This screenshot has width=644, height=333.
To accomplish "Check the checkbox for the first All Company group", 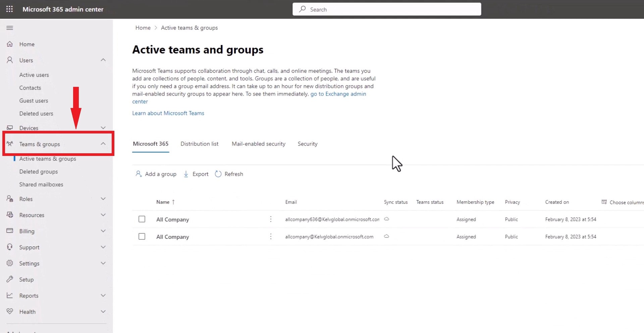I will coord(142,219).
